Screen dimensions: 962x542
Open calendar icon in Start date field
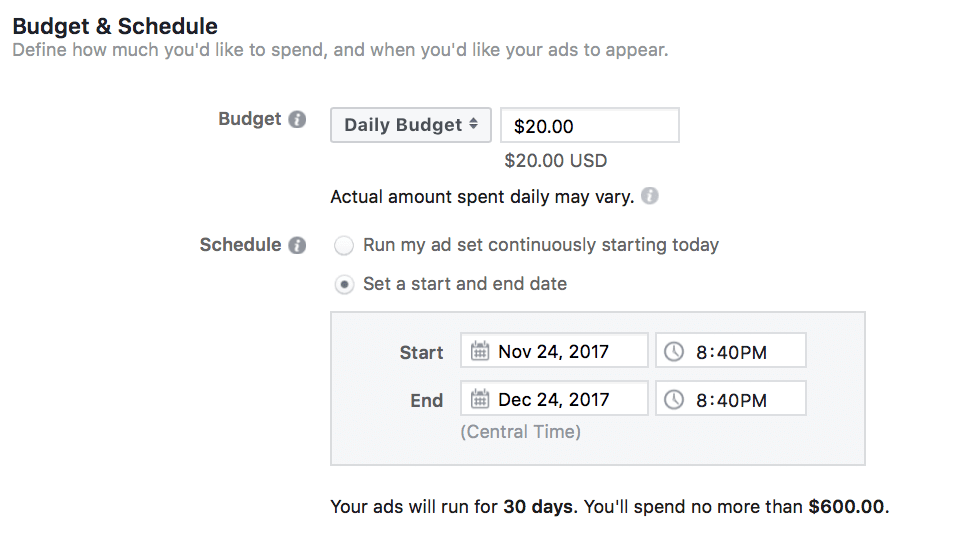point(480,351)
